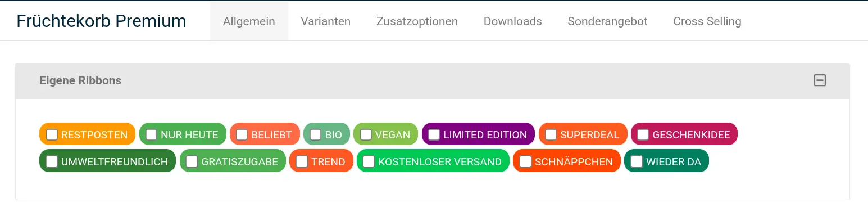Collapse the Eigene Ribbons panel

click(820, 80)
